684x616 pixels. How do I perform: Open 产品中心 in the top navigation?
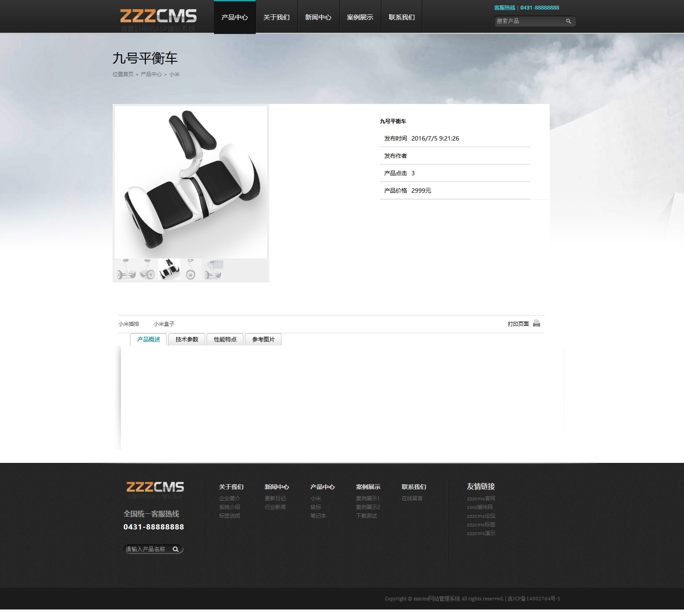(x=235, y=17)
